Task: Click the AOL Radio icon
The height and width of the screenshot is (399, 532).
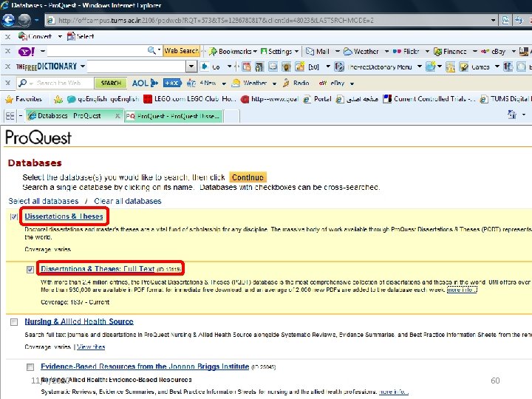Action: (286, 83)
